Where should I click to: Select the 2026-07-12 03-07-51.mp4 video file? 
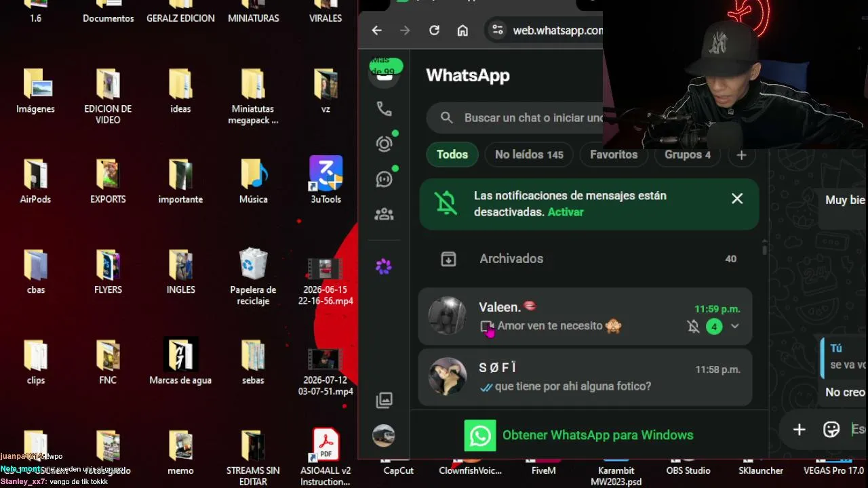click(325, 371)
